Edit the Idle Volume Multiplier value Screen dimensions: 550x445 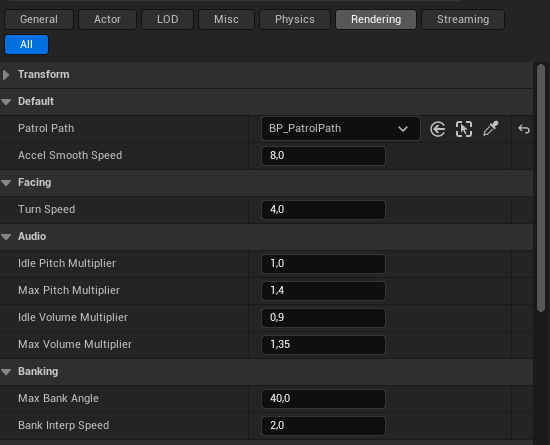click(323, 318)
